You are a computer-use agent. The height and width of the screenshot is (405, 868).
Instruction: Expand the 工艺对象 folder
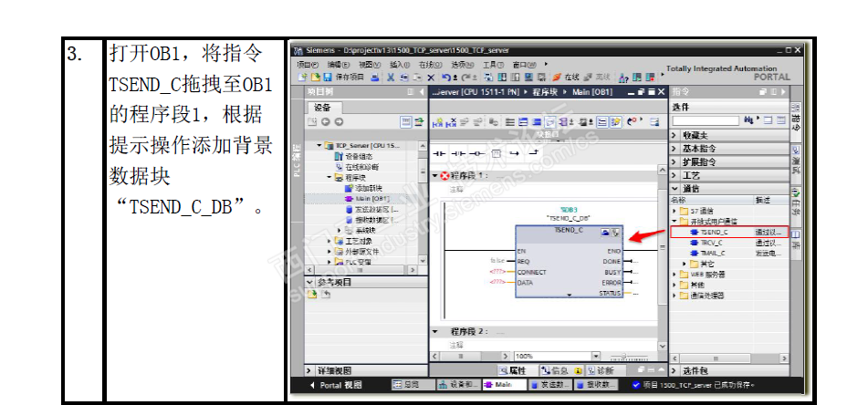coord(329,241)
